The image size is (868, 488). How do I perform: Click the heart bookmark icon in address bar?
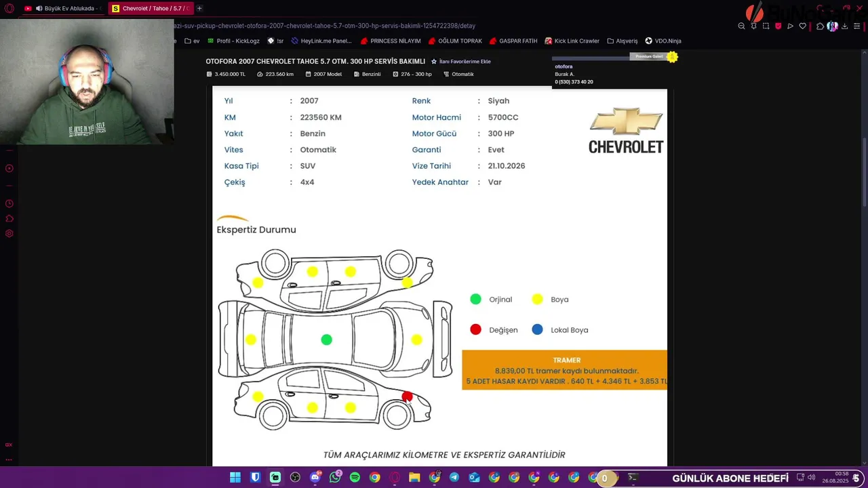[x=802, y=26]
